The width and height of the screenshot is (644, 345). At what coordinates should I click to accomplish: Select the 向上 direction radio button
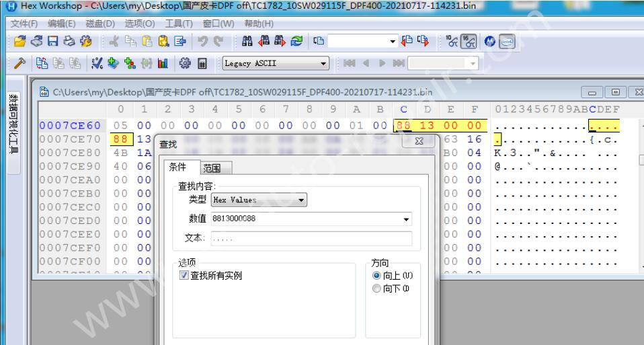pos(376,276)
